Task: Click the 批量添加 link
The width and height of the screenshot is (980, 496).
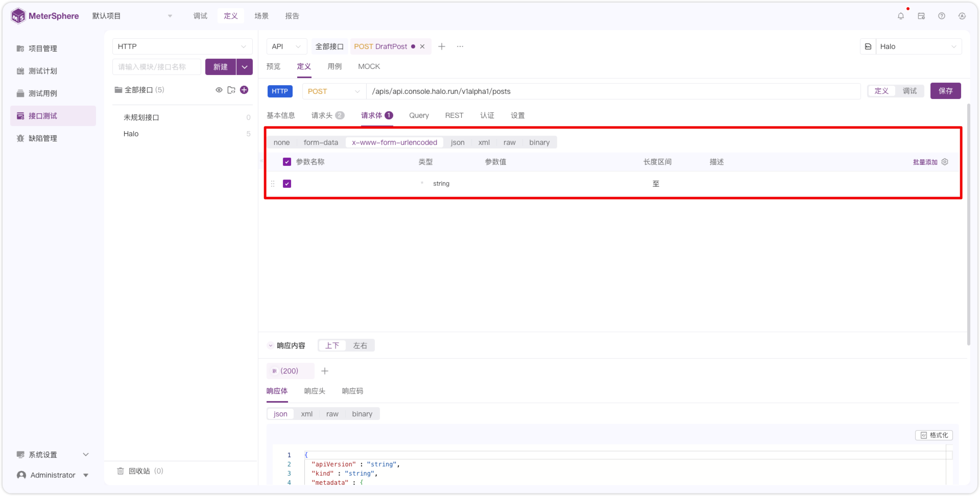Action: pos(925,162)
